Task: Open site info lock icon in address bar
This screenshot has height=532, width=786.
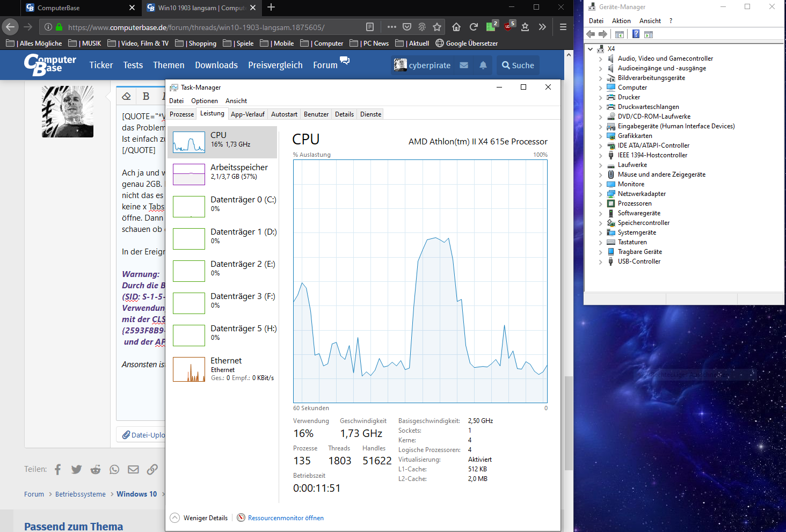Action: [59, 27]
